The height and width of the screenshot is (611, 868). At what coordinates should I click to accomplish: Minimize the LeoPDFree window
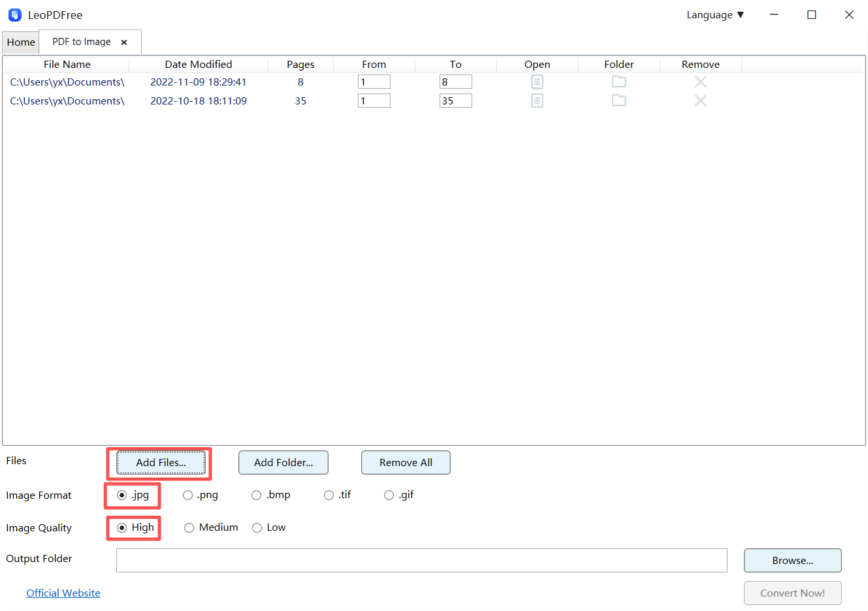[x=774, y=14]
